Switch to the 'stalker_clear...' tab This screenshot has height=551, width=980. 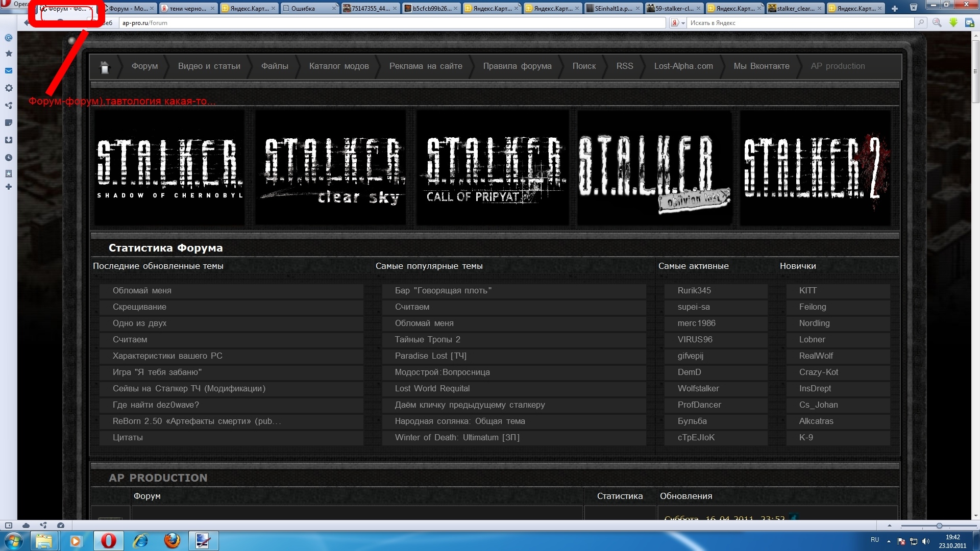pyautogui.click(x=795, y=9)
